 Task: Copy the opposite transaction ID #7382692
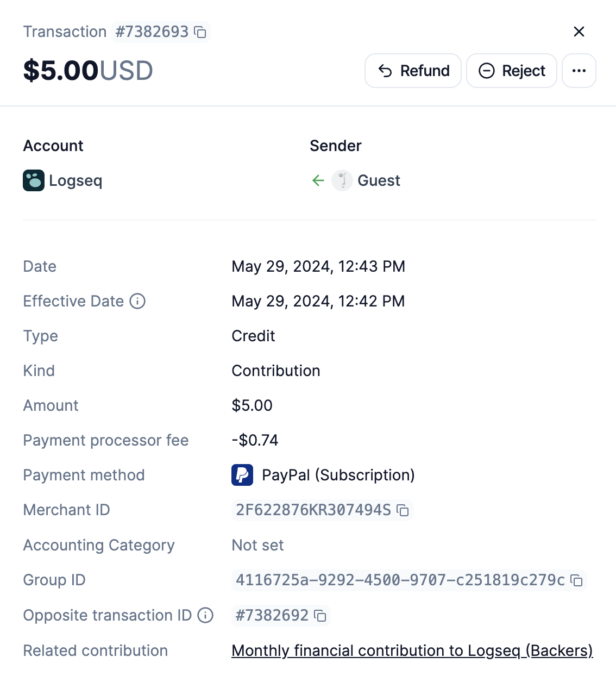click(x=320, y=616)
